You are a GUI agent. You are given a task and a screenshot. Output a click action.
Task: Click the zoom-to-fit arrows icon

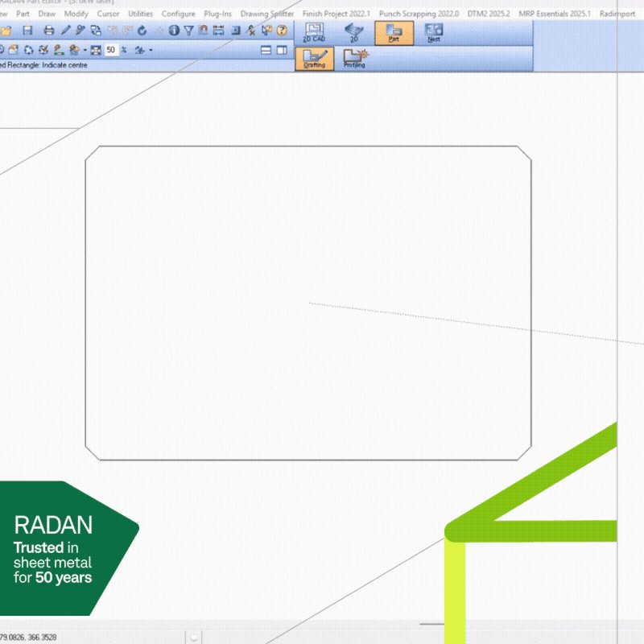coord(96,50)
